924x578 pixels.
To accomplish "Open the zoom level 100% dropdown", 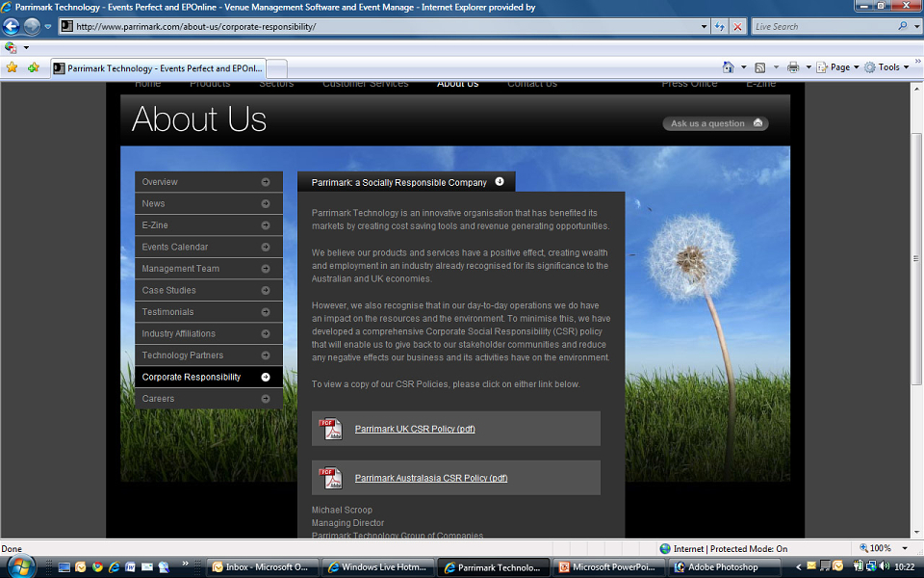I will click(x=885, y=548).
